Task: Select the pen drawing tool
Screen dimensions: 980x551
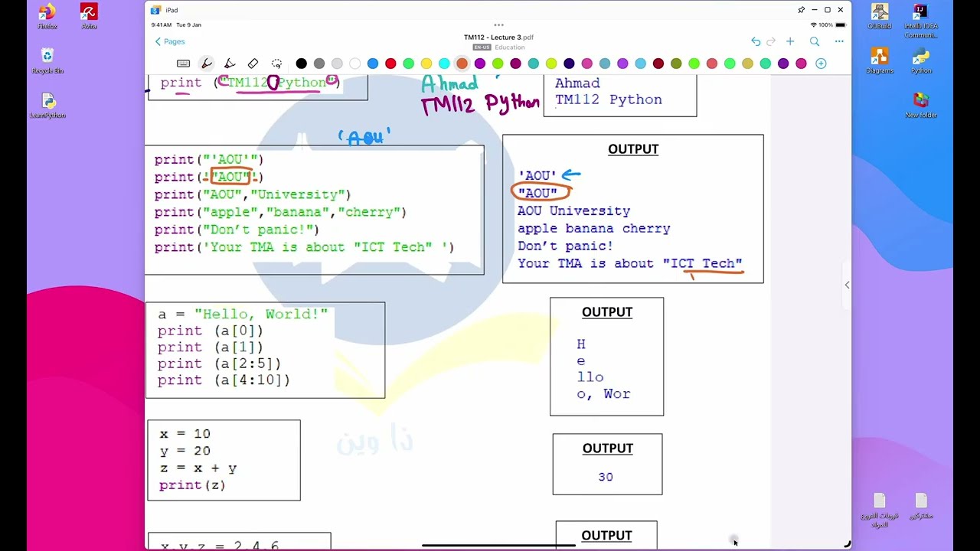Action: tap(206, 64)
